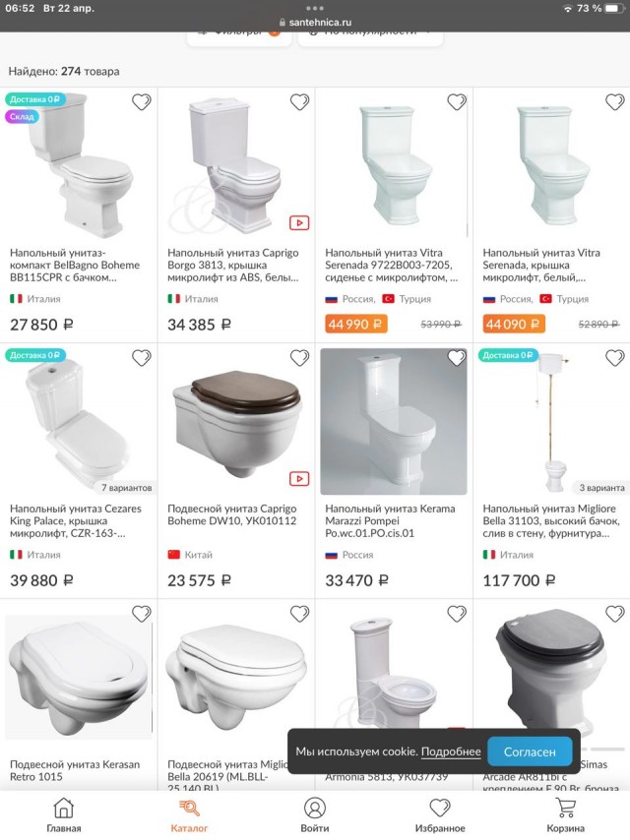Screen dimensions: 630x840
Task: Play video for Caprigo Boheme DW10
Action: point(299,478)
